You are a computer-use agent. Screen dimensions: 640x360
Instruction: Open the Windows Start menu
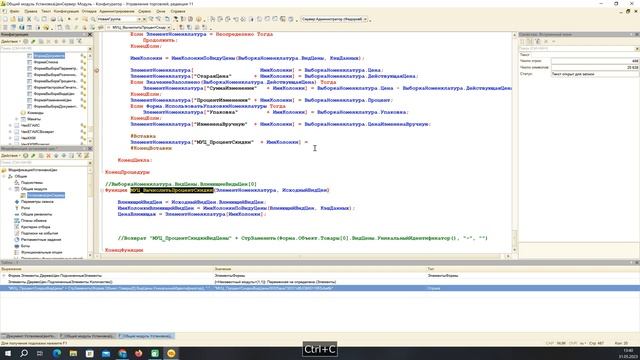(x=8, y=353)
